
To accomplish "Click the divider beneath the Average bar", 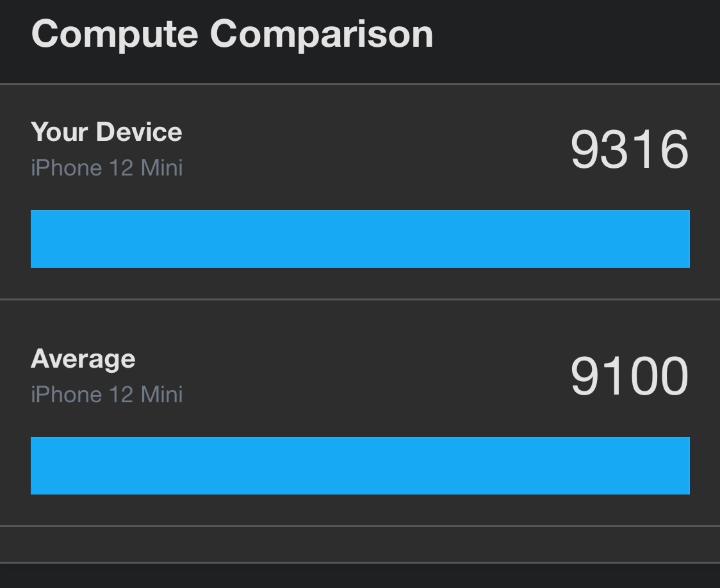I will (x=360, y=526).
